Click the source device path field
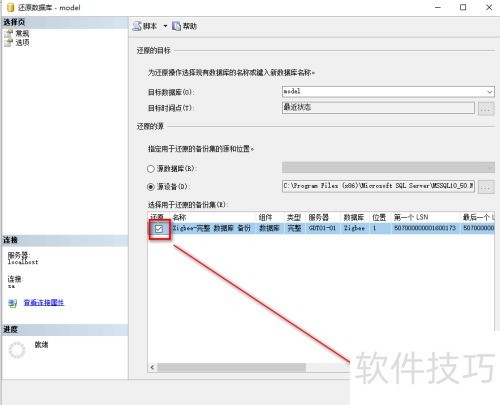The image size is (500, 405). point(378,186)
